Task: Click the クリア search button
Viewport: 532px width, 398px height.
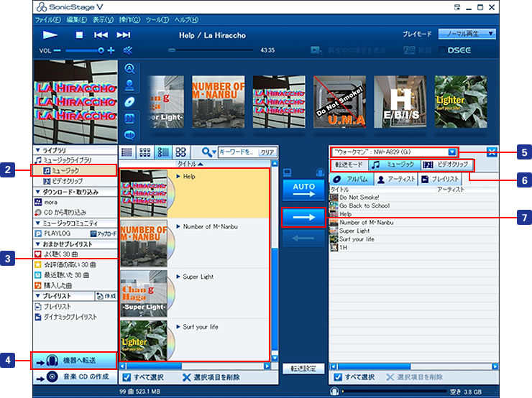Action: pyautogui.click(x=267, y=152)
